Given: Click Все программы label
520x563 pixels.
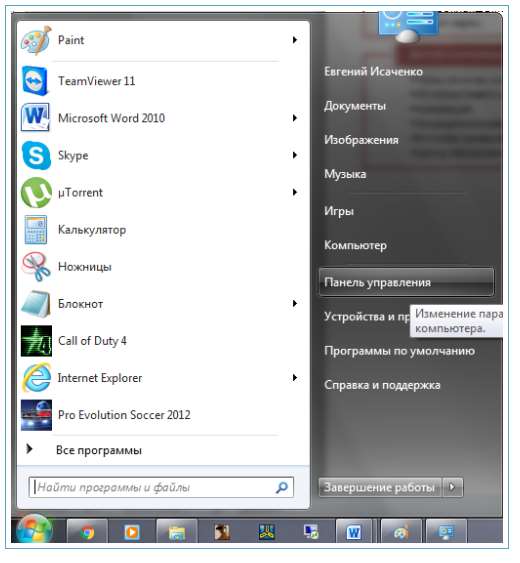Looking at the screenshot, I should pos(99,450).
